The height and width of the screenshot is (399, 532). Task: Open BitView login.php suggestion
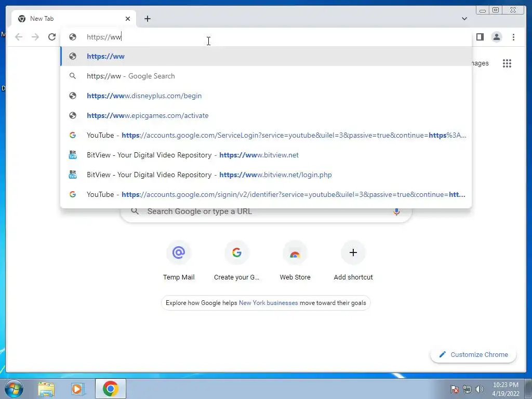click(x=266, y=175)
